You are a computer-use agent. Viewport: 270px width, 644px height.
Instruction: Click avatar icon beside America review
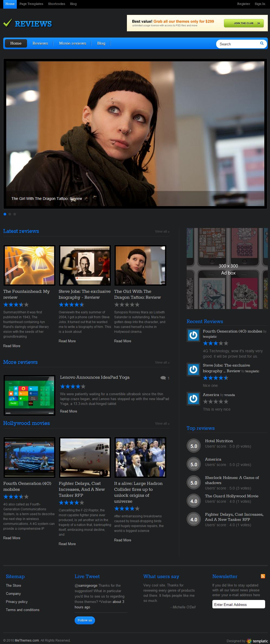tap(193, 399)
